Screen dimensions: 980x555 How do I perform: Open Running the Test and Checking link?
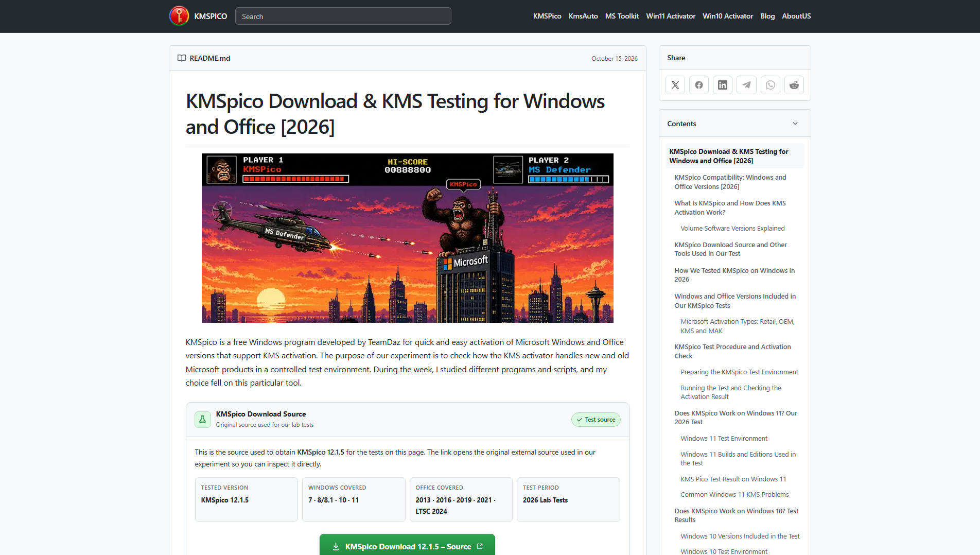(730, 392)
